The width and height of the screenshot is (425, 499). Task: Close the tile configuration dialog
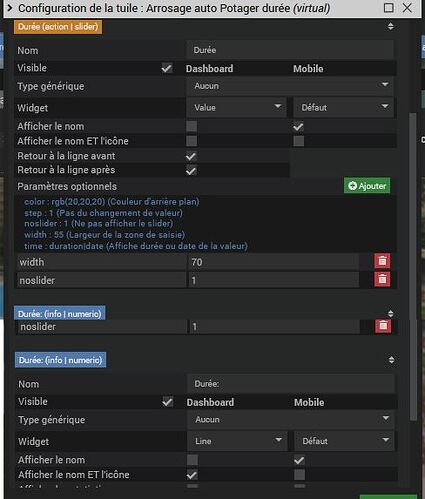pyautogui.click(x=407, y=8)
